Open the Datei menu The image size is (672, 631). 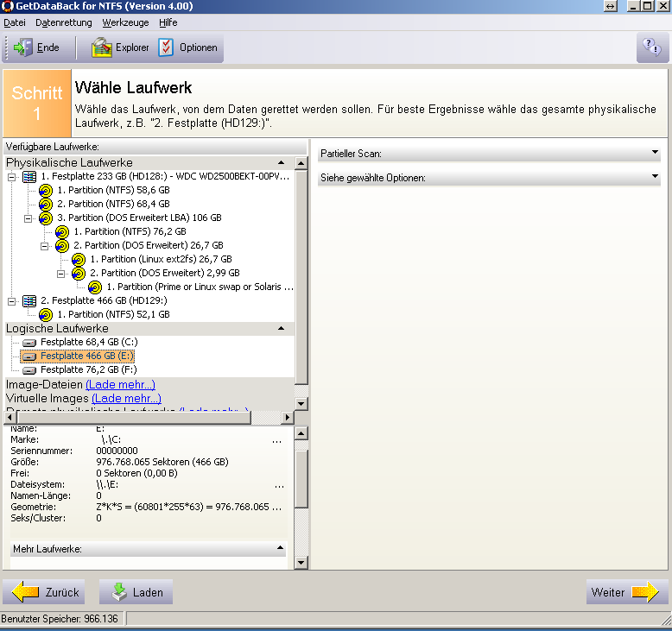click(x=15, y=22)
